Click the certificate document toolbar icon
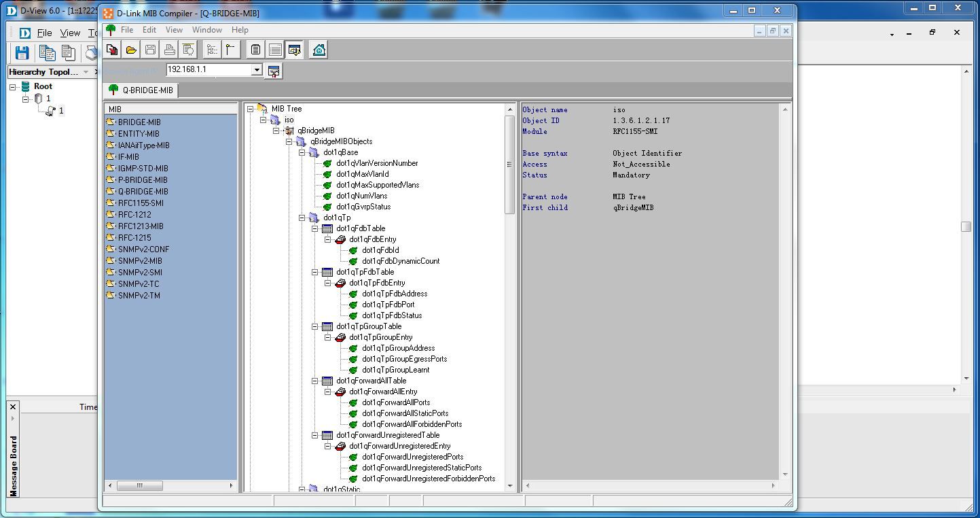 [x=188, y=50]
